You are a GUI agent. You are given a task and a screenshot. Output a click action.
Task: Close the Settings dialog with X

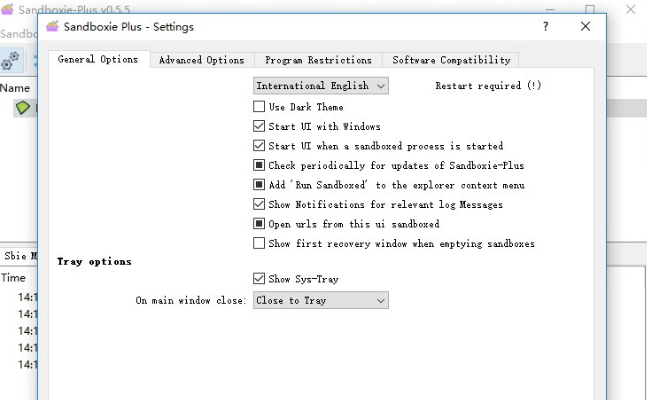pos(585,27)
